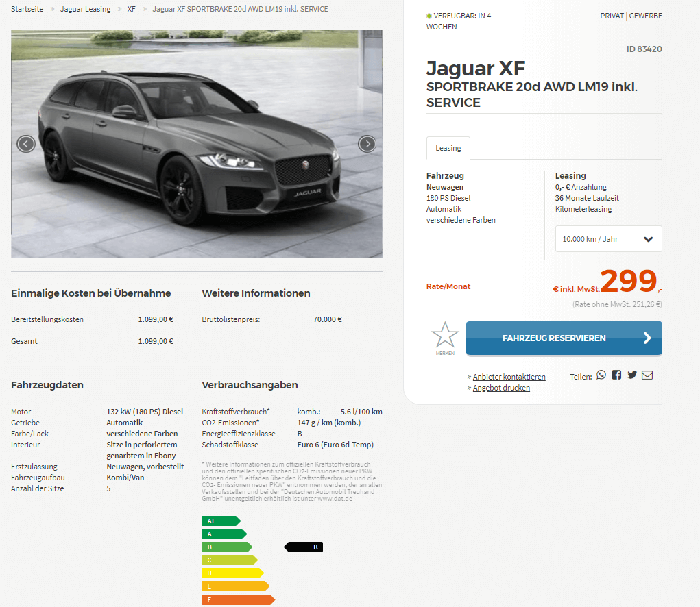Click the 299 monthly rate price

[x=629, y=281]
